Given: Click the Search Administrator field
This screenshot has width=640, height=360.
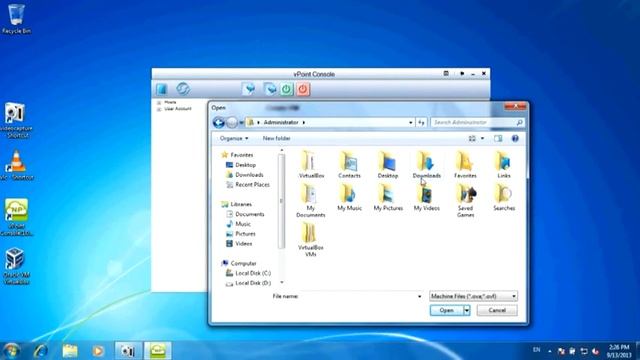Looking at the screenshot, I should 477,122.
